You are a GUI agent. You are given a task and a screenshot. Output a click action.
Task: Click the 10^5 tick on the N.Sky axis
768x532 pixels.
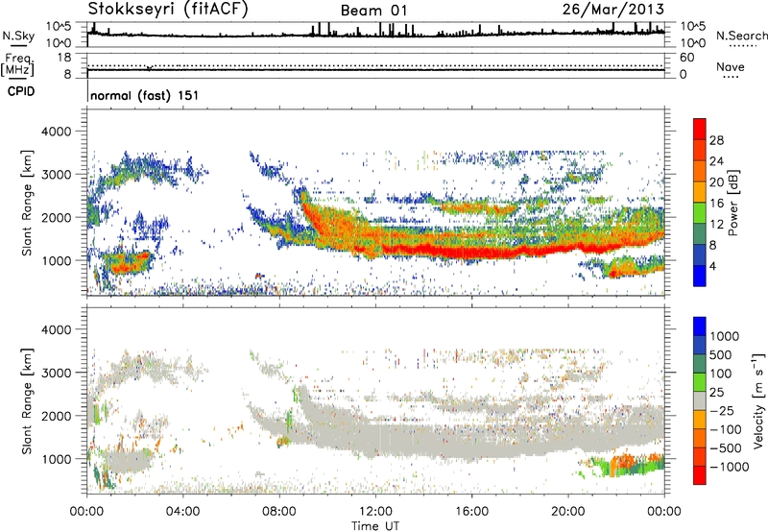point(59,27)
